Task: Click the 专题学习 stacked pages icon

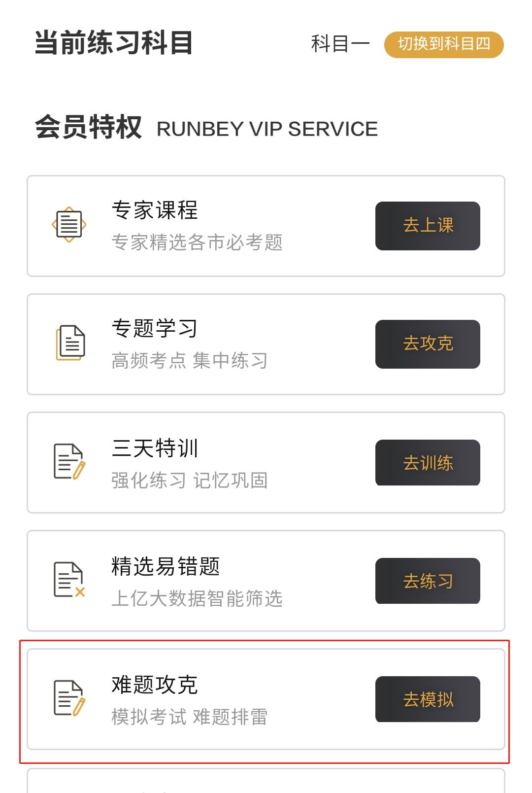Action: [x=70, y=343]
